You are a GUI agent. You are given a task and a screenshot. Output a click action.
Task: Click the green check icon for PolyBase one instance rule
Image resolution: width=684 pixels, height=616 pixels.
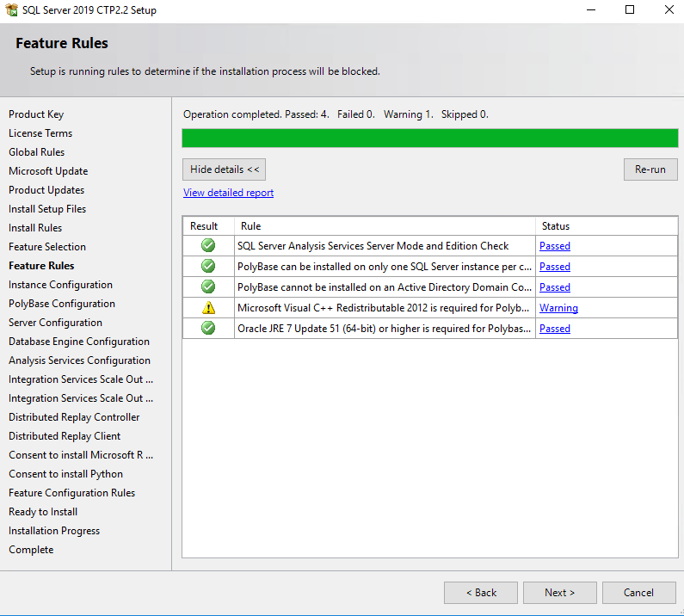tap(208, 266)
